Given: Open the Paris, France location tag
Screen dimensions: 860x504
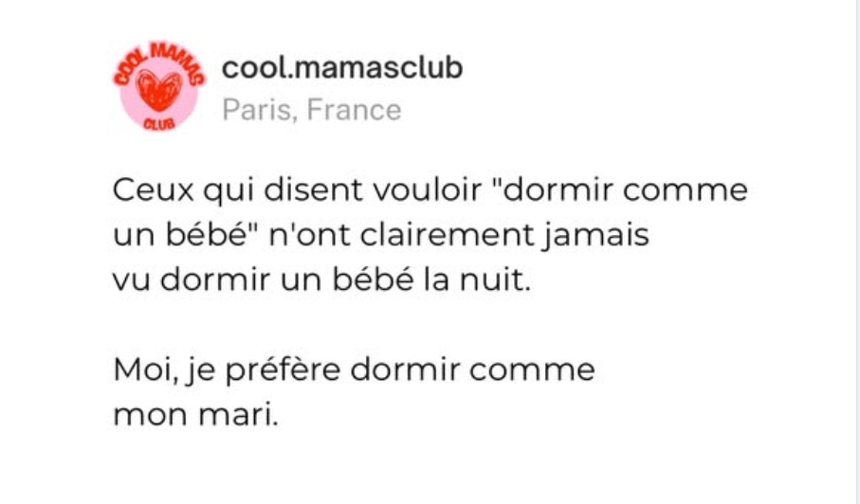Looking at the screenshot, I should click(x=312, y=110).
